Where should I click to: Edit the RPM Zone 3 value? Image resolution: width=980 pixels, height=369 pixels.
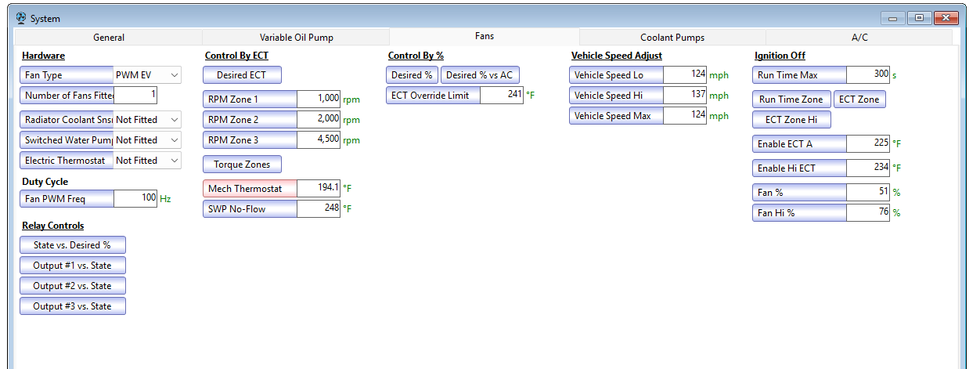point(319,140)
